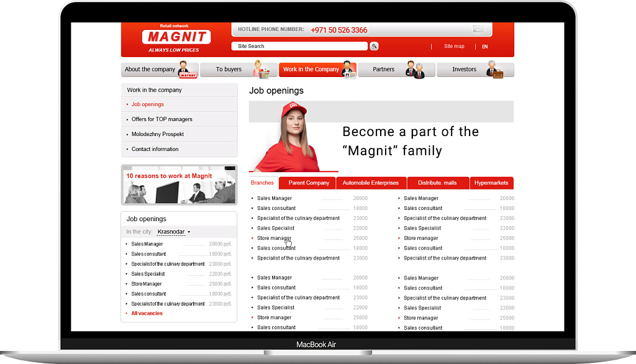Open Sales Manager in the lower-left Branches group
The image size is (636, 364).
[x=274, y=278]
